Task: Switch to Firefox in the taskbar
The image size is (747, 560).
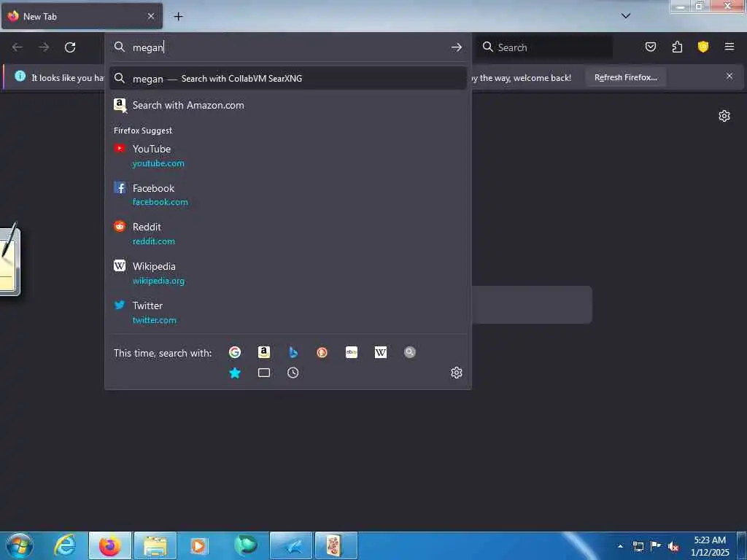Action: (110, 545)
